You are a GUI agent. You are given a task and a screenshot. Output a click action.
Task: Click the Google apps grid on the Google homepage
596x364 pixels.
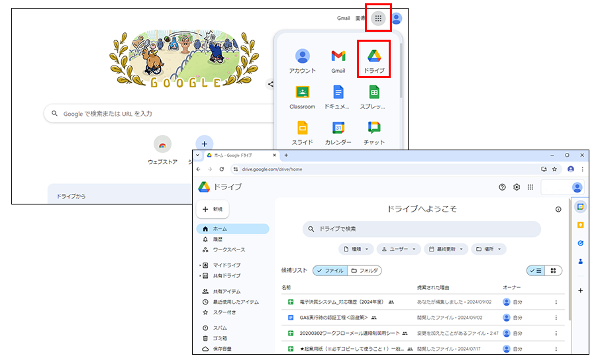click(x=378, y=19)
